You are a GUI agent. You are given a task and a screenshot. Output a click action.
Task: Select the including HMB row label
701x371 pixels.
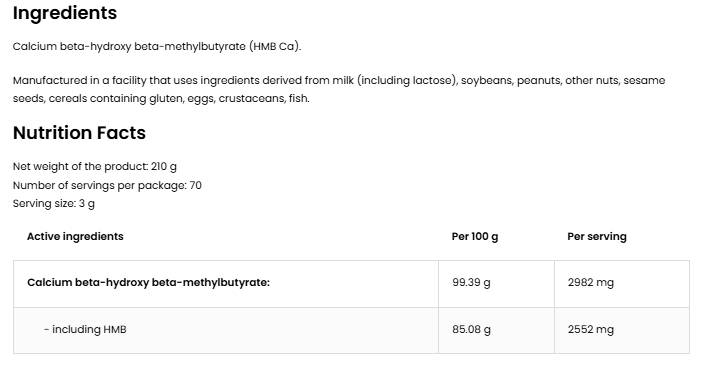[x=85, y=329]
